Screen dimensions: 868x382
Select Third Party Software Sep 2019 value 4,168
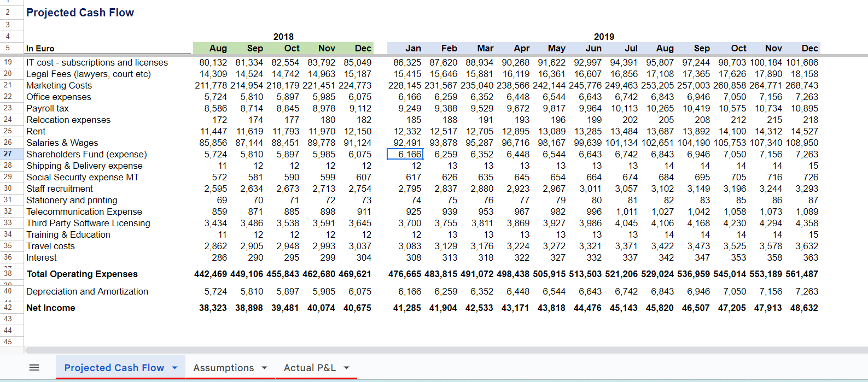[x=698, y=223]
